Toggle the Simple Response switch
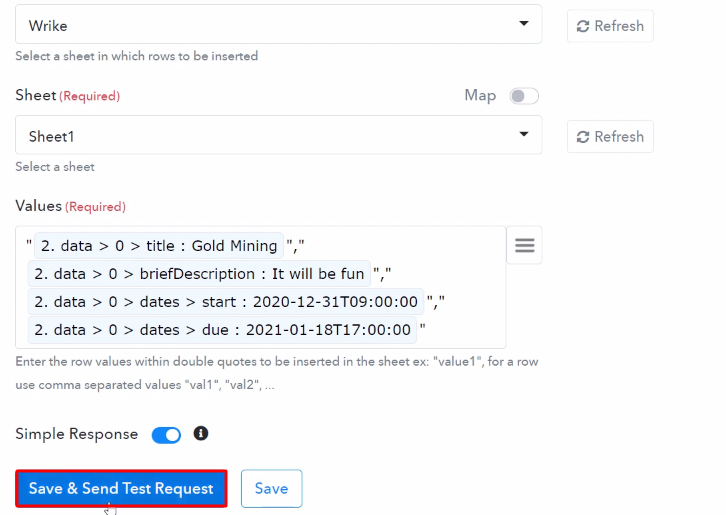The width and height of the screenshot is (726, 515). (x=166, y=435)
